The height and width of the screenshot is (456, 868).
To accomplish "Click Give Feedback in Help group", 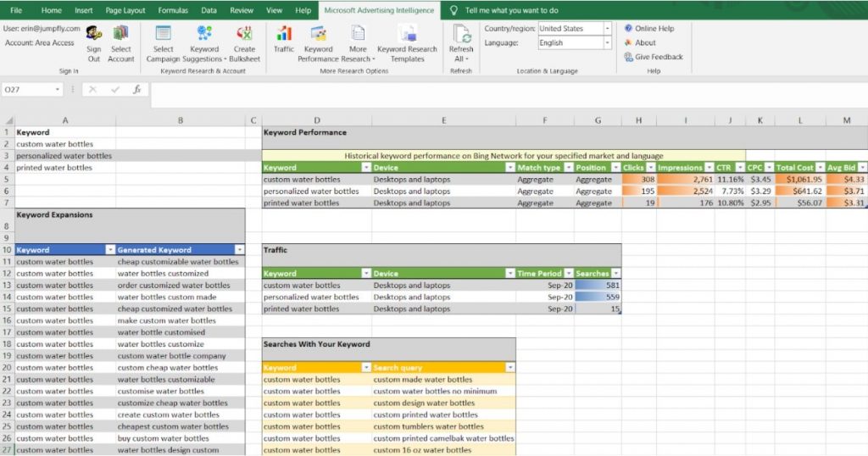I will pos(659,57).
